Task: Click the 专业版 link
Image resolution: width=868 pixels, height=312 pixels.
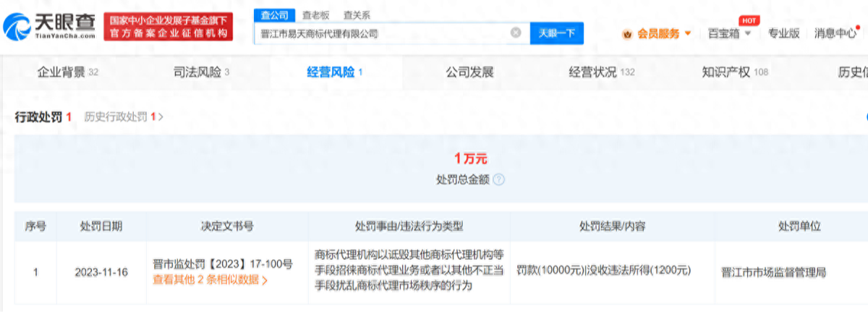Action: point(783,33)
